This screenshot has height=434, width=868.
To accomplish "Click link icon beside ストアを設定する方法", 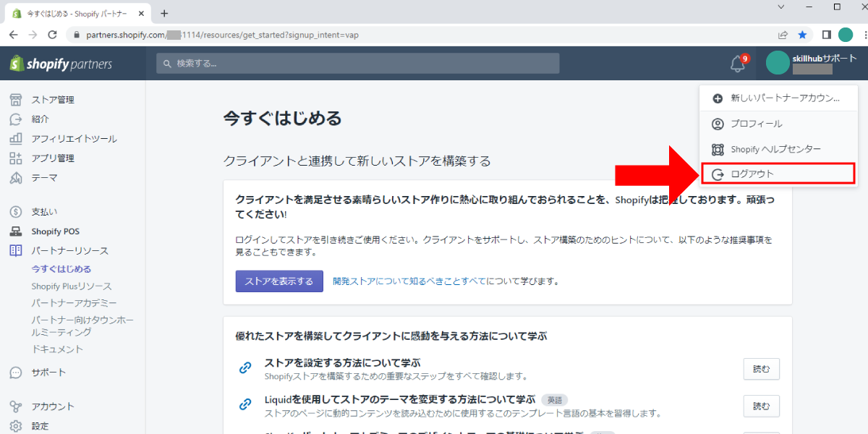I will (x=245, y=368).
